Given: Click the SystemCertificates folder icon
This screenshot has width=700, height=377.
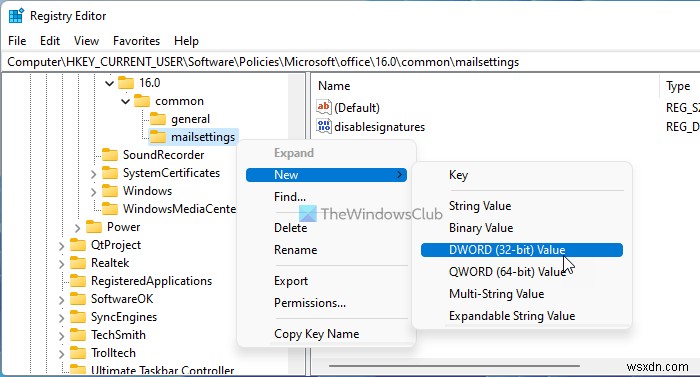Looking at the screenshot, I should (110, 173).
